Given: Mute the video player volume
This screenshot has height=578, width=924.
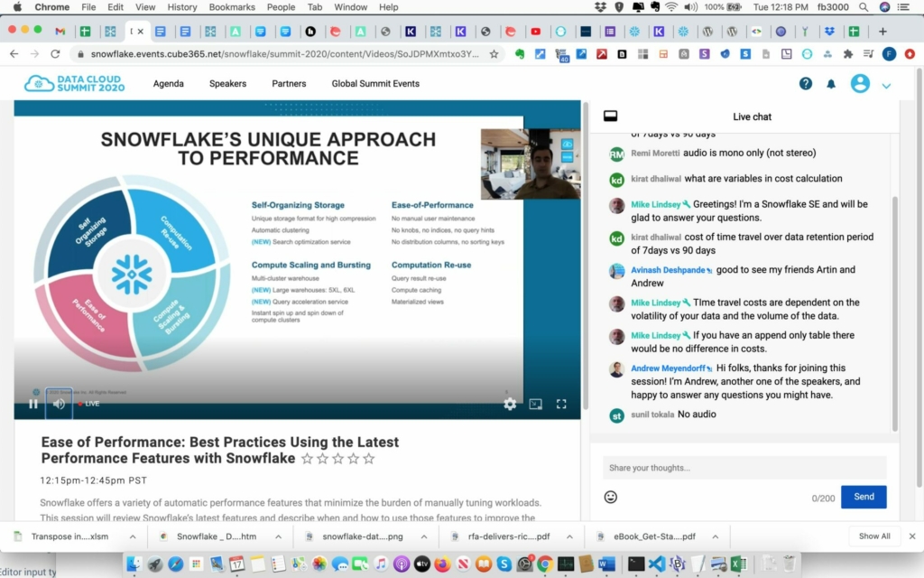Looking at the screenshot, I should coord(59,404).
